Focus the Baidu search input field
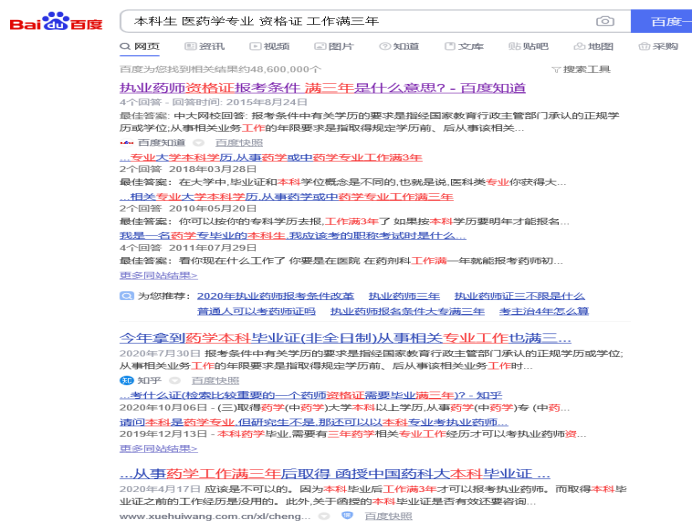This screenshot has width=692, height=529. [x=357, y=21]
